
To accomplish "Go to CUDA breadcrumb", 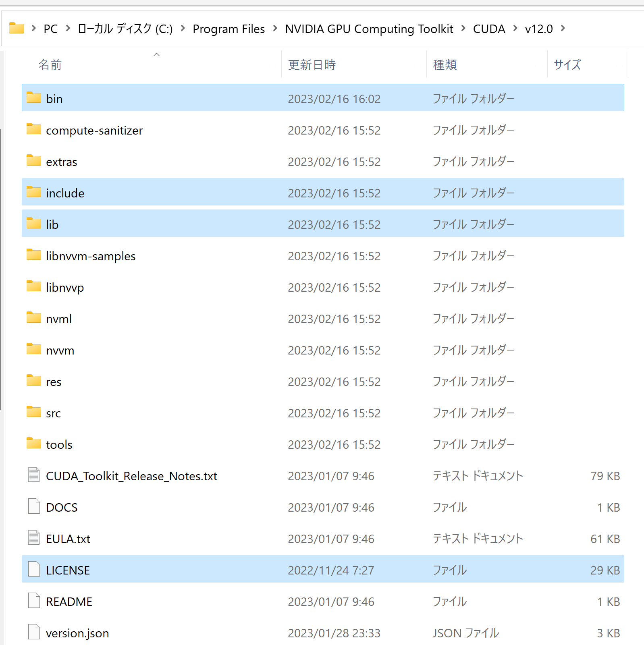I will pos(489,29).
